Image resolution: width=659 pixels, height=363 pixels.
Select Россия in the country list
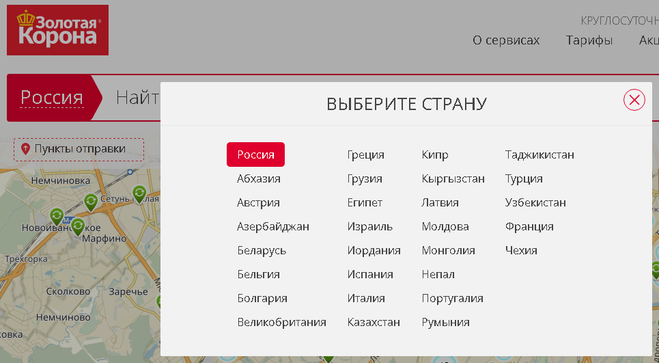click(x=256, y=155)
